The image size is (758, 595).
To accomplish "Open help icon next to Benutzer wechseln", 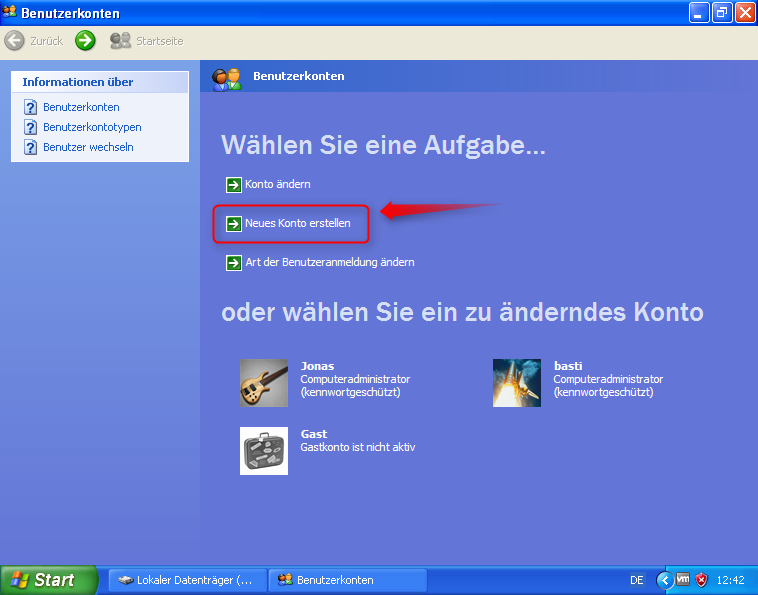I will click(x=30, y=147).
